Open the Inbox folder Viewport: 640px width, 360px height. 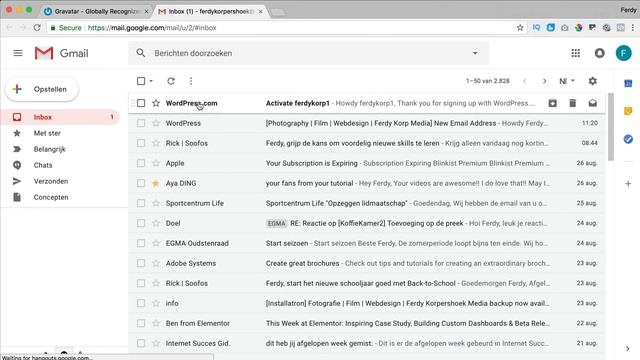click(x=60, y=117)
